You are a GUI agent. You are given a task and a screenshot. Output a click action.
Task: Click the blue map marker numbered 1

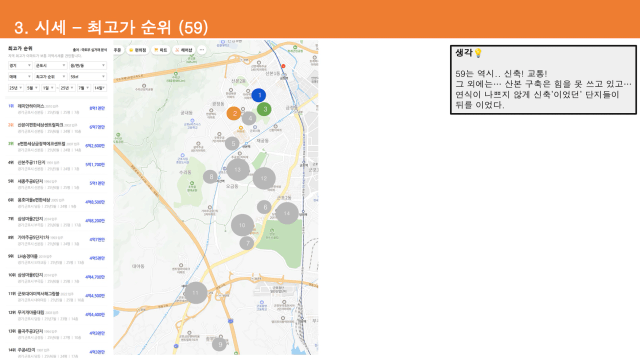click(x=258, y=95)
